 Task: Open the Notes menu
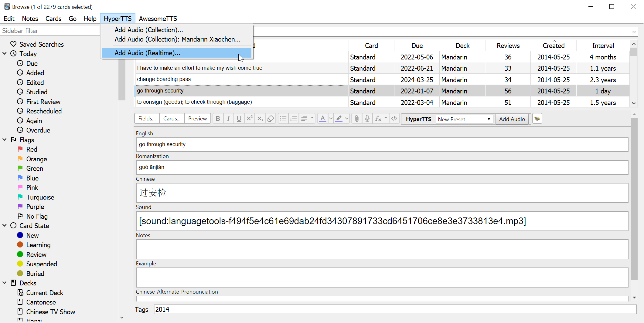[30, 19]
